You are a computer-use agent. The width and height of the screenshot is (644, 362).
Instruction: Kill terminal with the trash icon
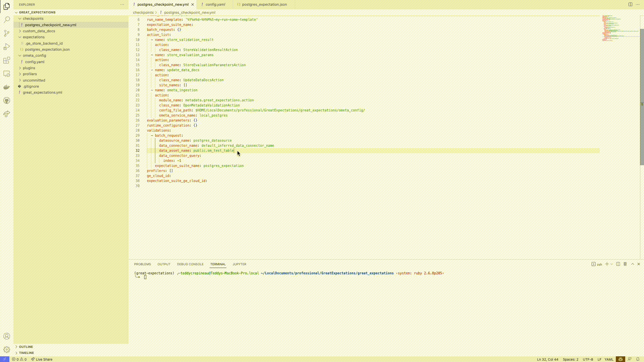pos(625,264)
